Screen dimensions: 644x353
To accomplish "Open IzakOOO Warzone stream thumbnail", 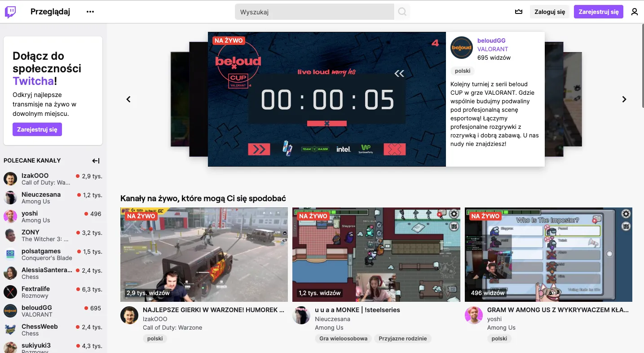I will [x=204, y=255].
